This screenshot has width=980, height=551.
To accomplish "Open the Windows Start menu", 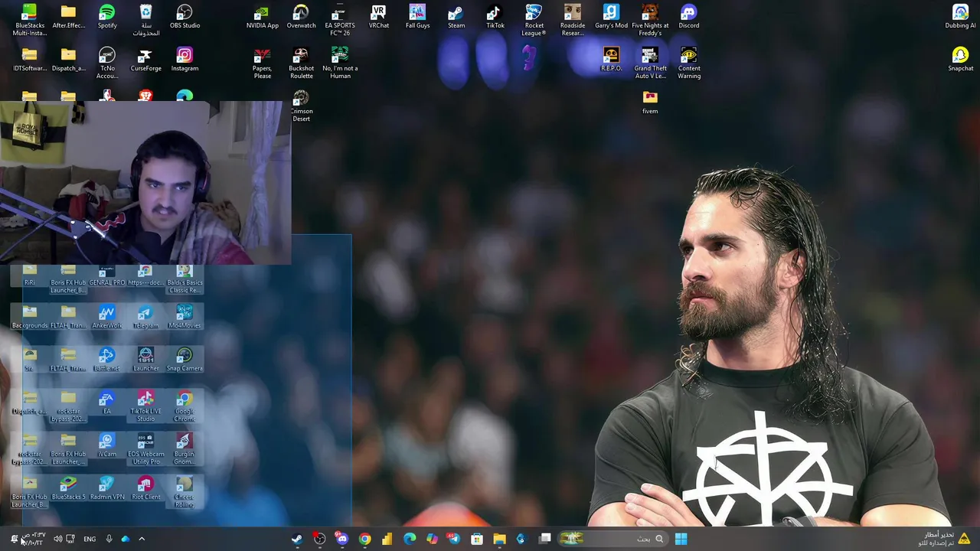I will click(x=681, y=539).
